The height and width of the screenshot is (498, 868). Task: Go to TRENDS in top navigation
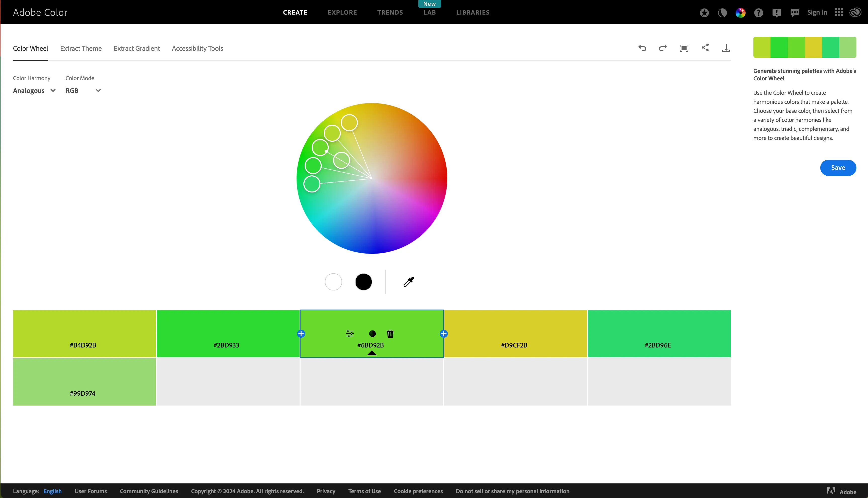point(390,13)
